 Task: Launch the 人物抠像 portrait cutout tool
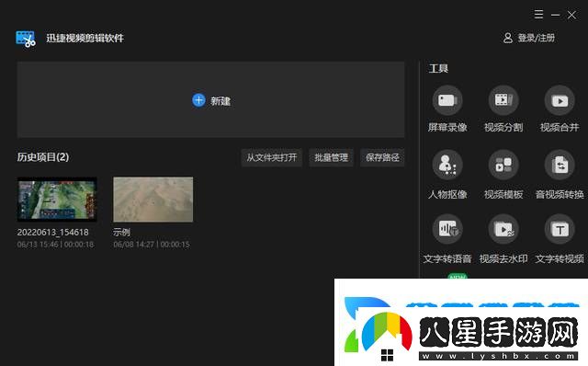(x=447, y=165)
